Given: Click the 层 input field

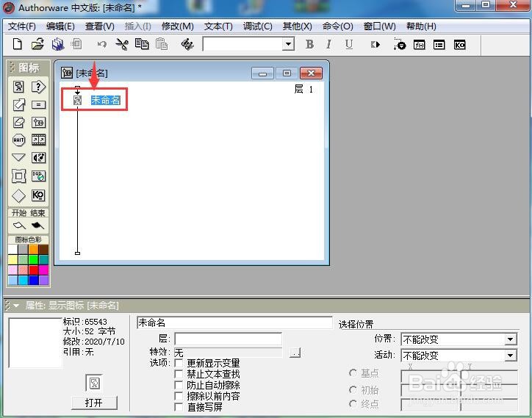Looking at the screenshot, I should (x=228, y=339).
